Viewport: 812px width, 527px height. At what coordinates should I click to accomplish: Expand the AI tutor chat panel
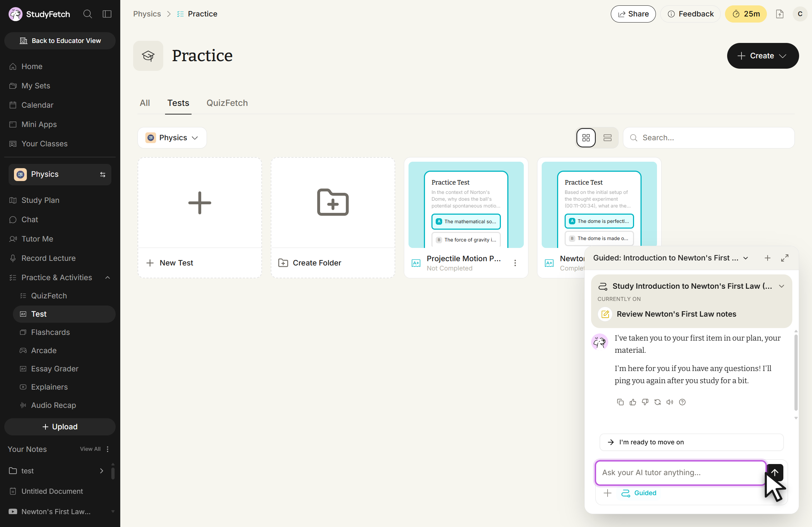point(785,258)
